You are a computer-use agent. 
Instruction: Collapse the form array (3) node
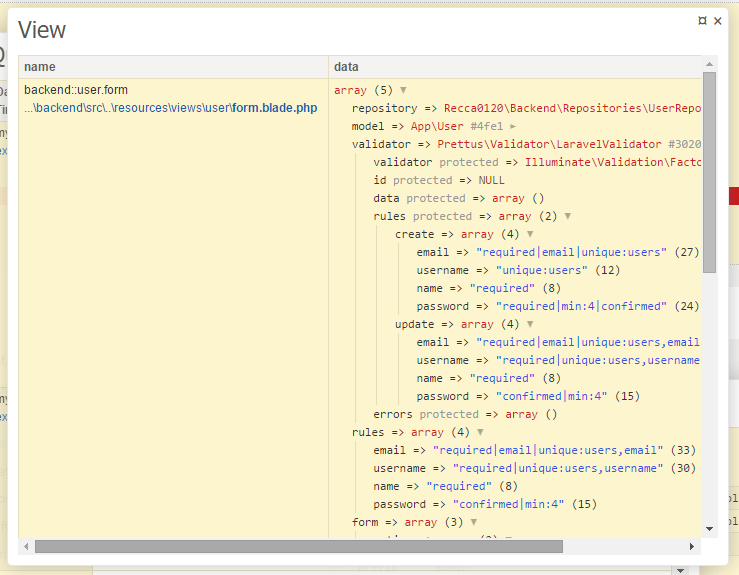click(x=474, y=522)
